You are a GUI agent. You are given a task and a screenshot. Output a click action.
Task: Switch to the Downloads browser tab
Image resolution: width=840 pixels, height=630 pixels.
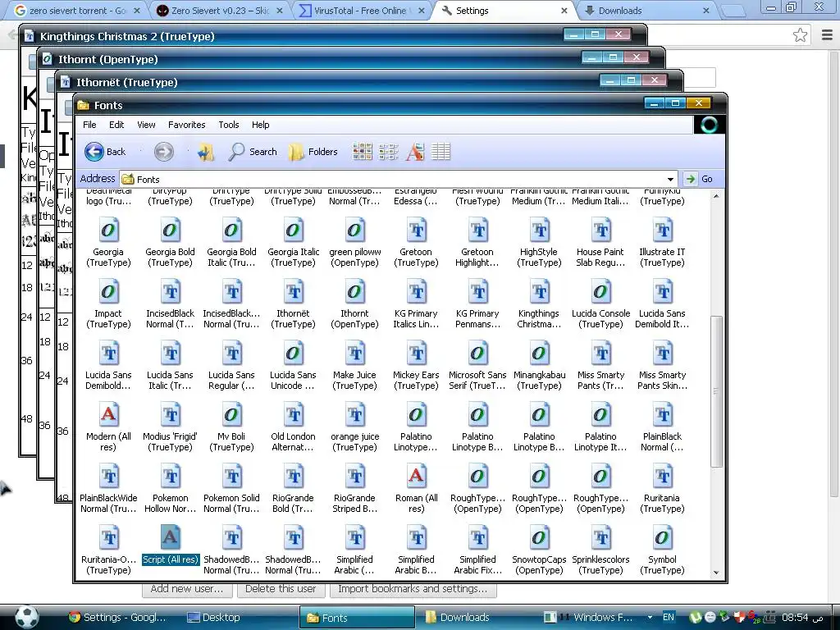tap(646, 10)
